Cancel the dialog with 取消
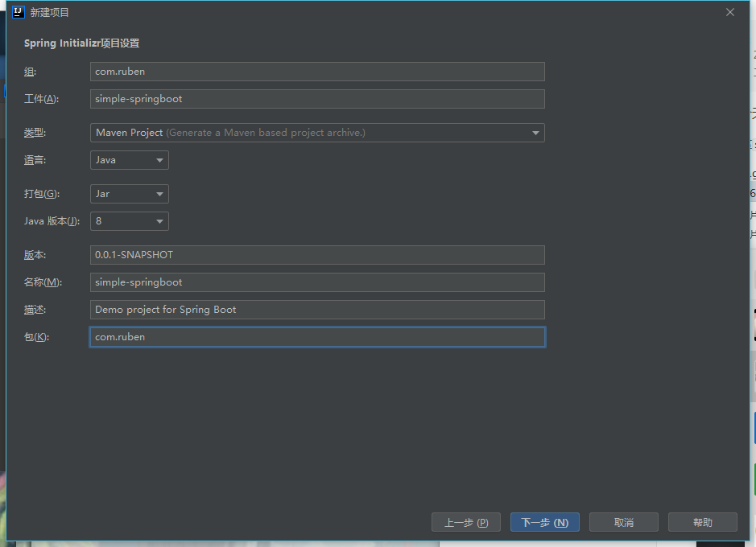This screenshot has width=756, height=547. tap(624, 522)
